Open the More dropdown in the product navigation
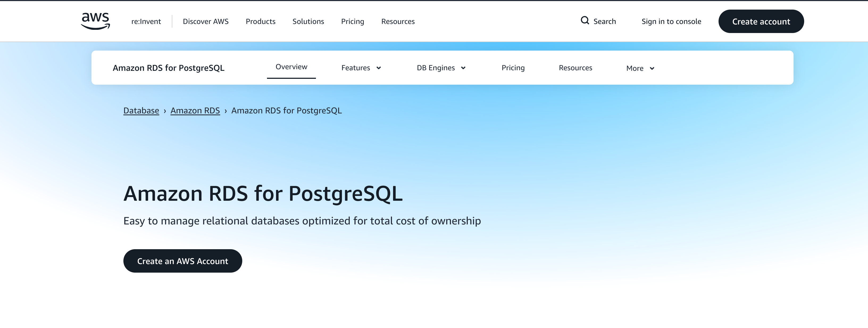Image resolution: width=868 pixels, height=328 pixels. point(639,68)
